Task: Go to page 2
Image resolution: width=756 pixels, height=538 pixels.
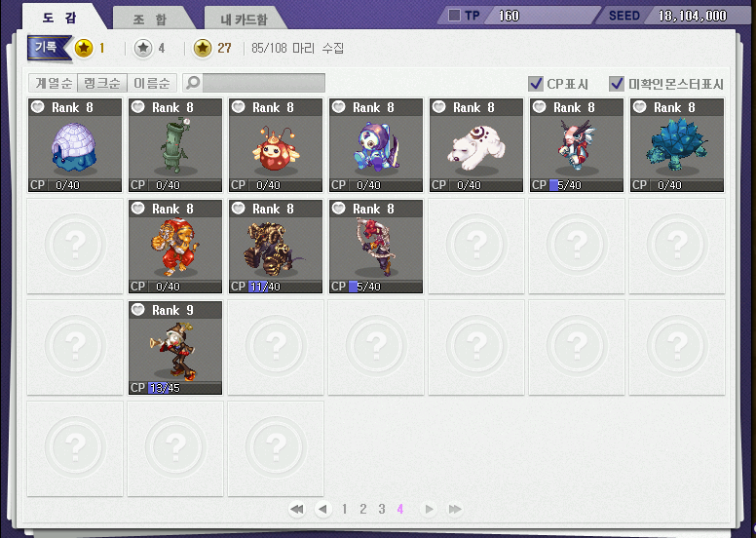Action: (363, 509)
